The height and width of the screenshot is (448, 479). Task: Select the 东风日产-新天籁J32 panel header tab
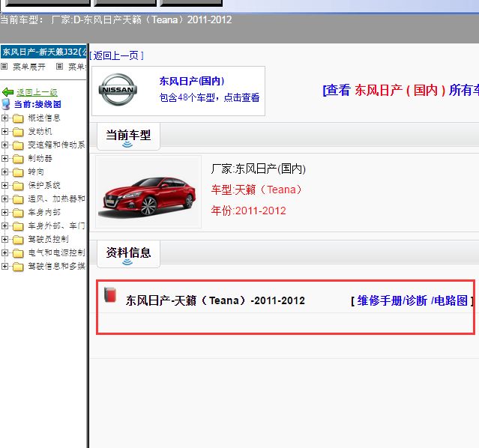(x=43, y=52)
